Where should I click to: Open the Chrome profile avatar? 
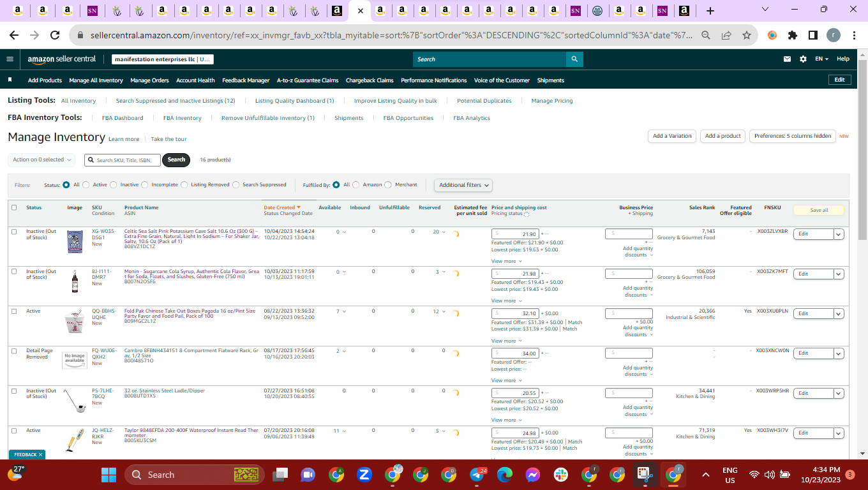[x=834, y=36]
